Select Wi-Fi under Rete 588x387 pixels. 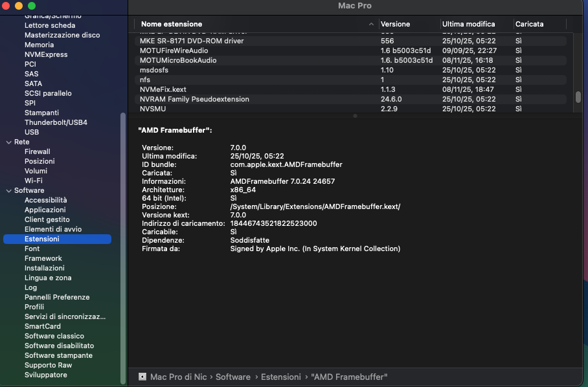click(34, 181)
